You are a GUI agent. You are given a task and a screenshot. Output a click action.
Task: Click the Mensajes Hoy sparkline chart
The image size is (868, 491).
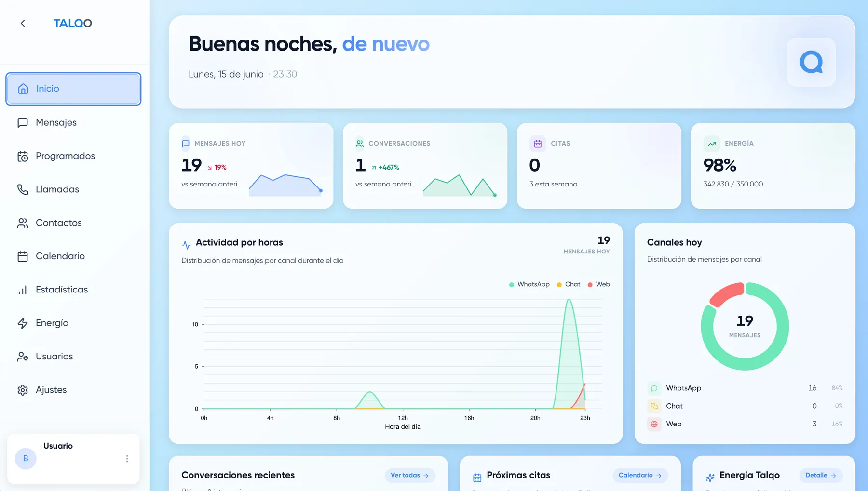[285, 185]
